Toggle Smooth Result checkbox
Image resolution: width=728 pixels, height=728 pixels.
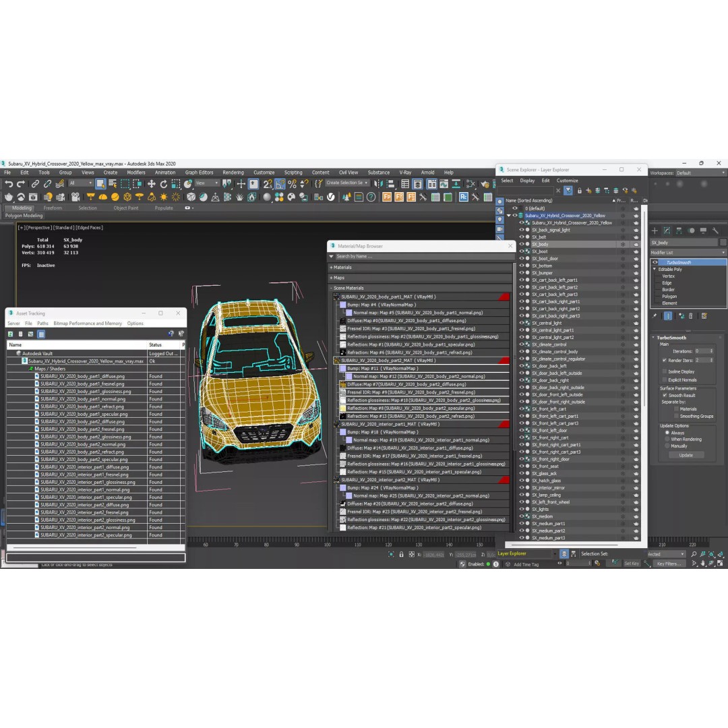pos(665,395)
